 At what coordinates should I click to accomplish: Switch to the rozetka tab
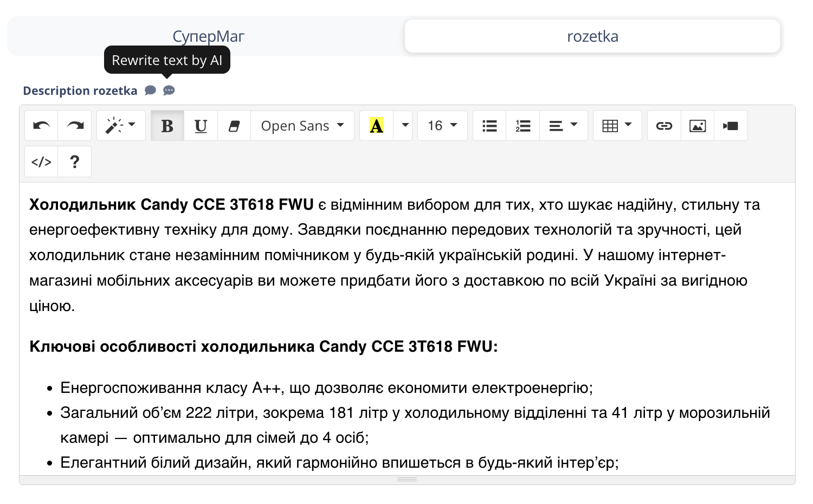point(592,36)
